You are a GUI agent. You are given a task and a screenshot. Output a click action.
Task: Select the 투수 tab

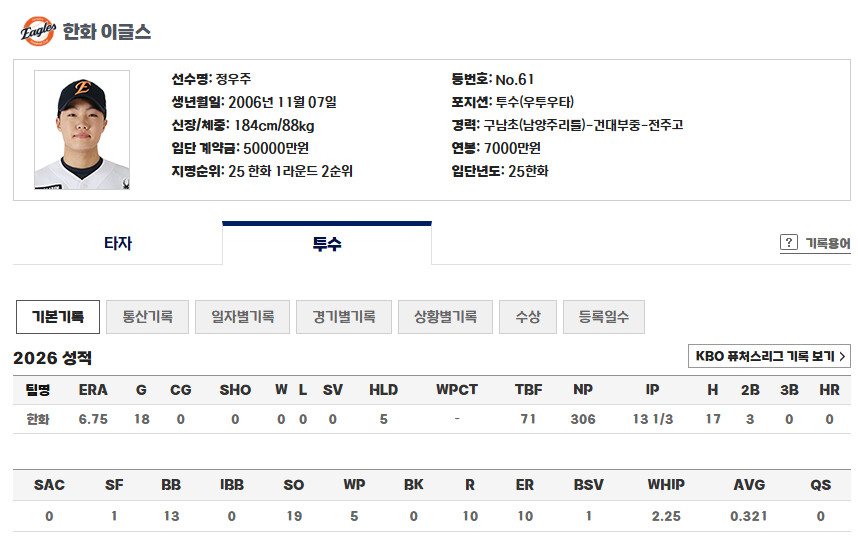(327, 243)
